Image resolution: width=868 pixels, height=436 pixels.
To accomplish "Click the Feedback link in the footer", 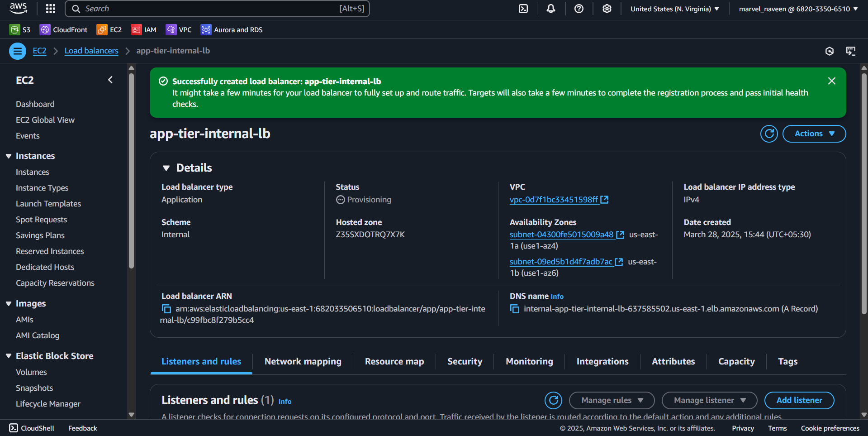I will tap(82, 428).
